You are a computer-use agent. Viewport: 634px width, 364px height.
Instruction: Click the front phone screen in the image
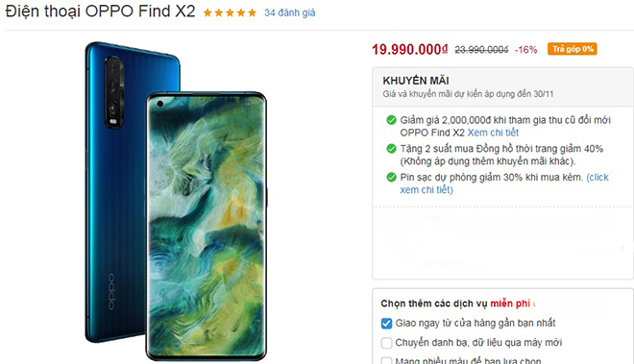pos(207,226)
